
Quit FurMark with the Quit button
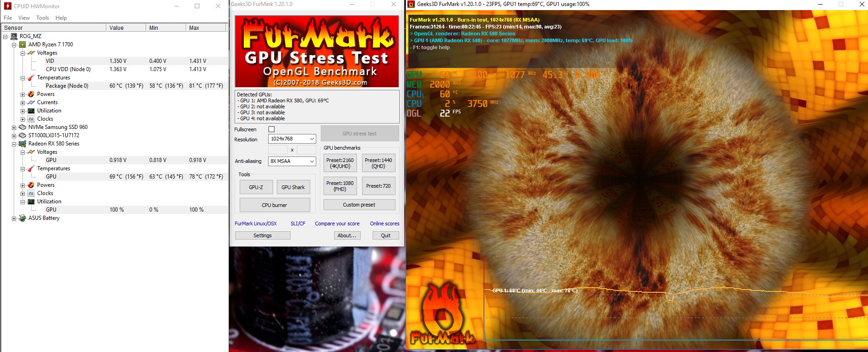click(x=385, y=235)
